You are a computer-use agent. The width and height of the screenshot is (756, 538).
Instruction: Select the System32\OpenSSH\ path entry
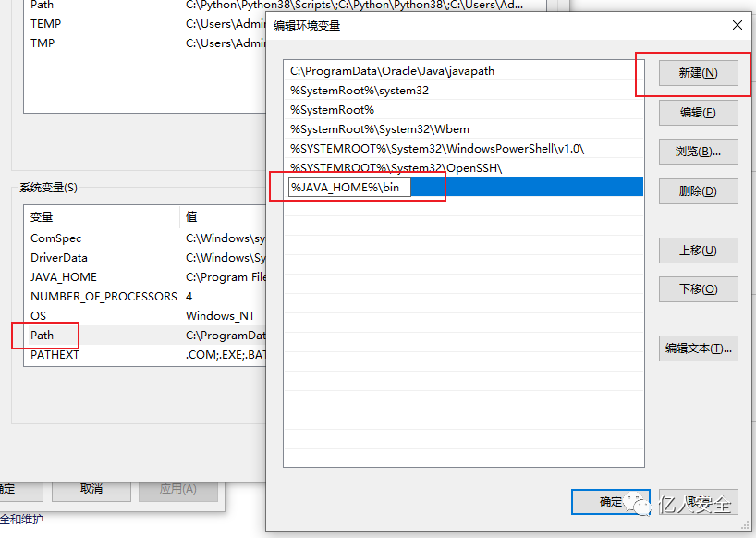[x=463, y=167]
